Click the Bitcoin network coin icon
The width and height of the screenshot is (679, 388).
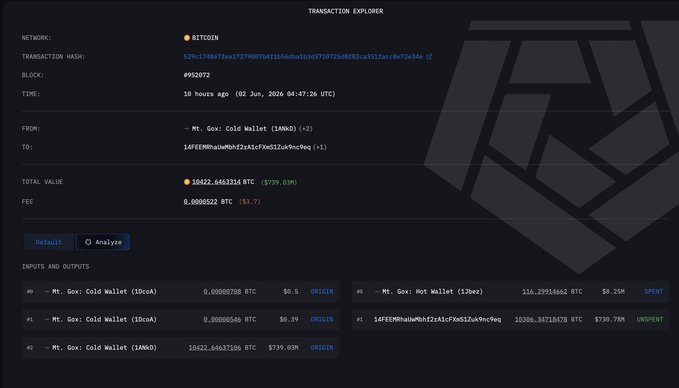pos(187,38)
